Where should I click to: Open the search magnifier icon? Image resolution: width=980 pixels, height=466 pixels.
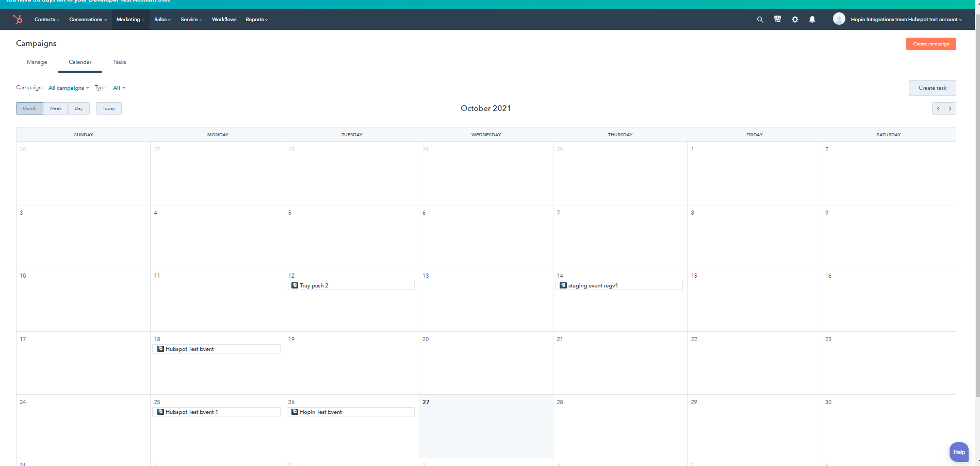pos(760,20)
